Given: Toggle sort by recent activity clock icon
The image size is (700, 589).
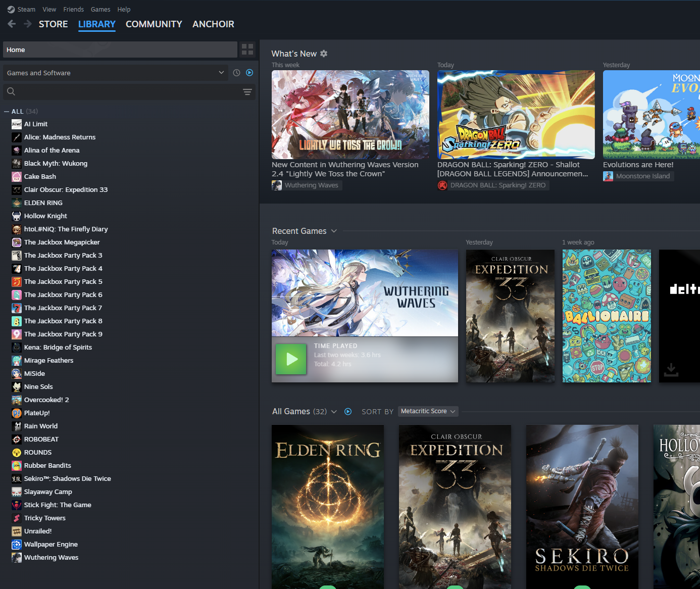Looking at the screenshot, I should [236, 73].
